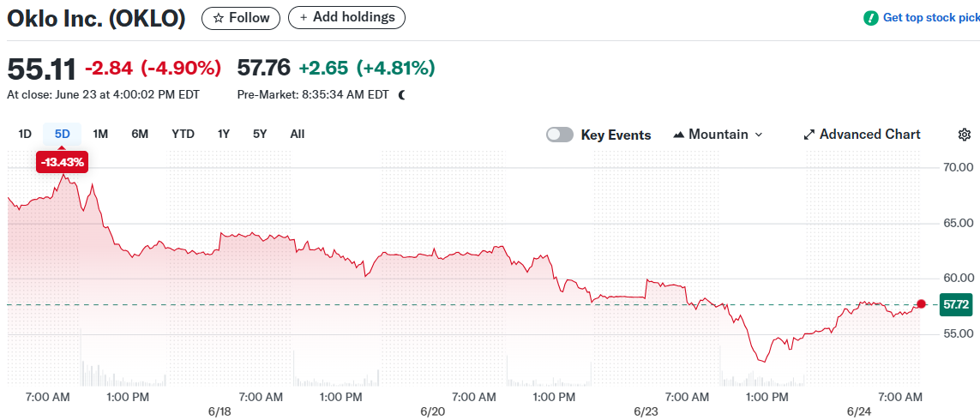The image size is (980, 420).
Task: Switch to 1M time range
Action: [x=100, y=134]
